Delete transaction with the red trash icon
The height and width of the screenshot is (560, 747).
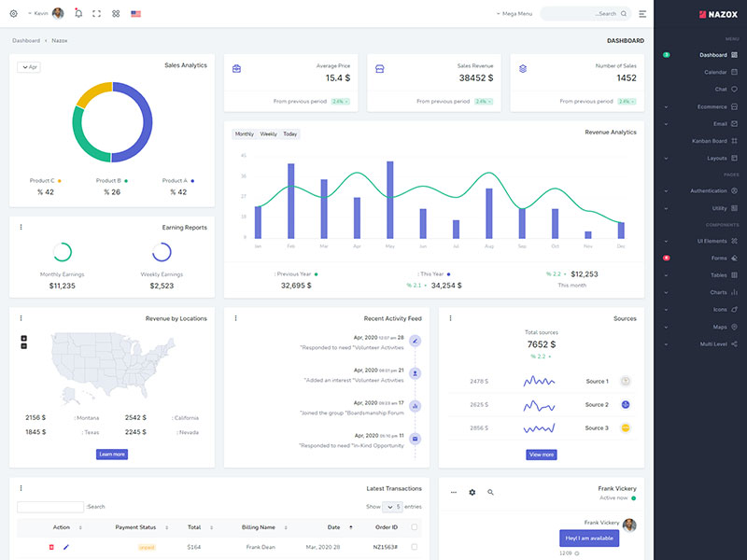pos(51,547)
